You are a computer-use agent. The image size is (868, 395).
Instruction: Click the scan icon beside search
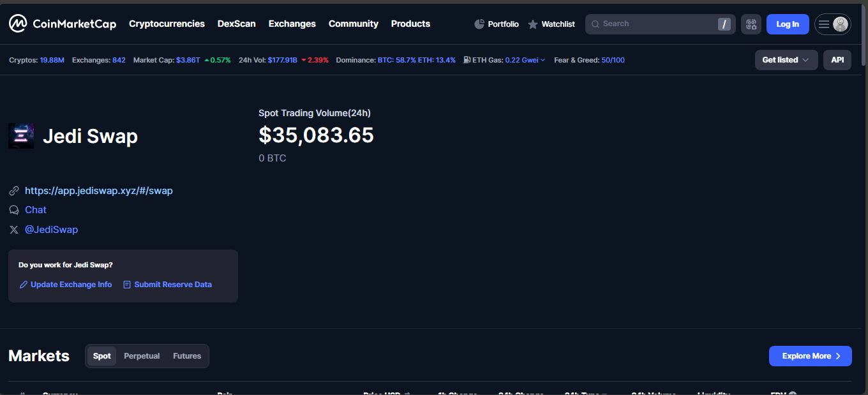coord(751,24)
